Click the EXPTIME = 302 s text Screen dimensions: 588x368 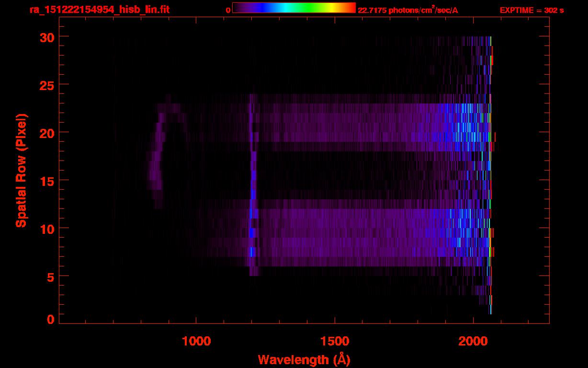tap(531, 10)
